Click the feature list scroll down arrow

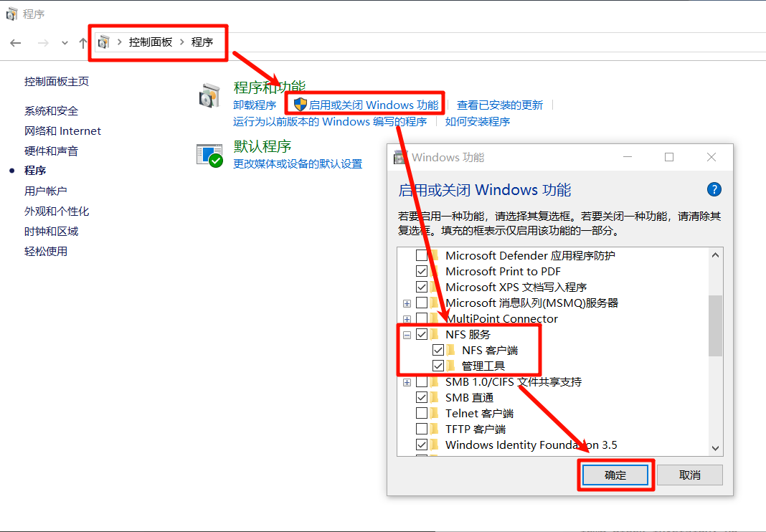click(x=715, y=448)
